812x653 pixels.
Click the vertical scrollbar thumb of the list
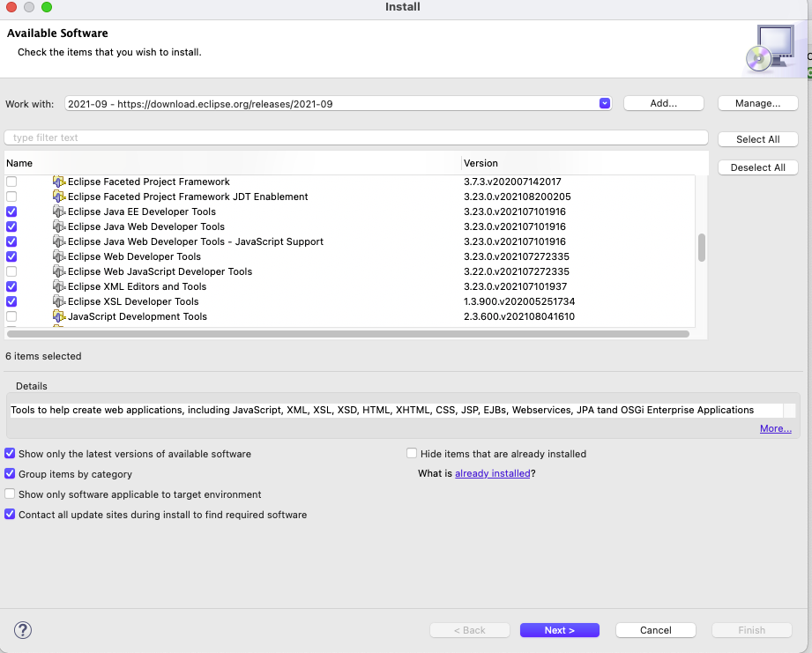(x=702, y=248)
